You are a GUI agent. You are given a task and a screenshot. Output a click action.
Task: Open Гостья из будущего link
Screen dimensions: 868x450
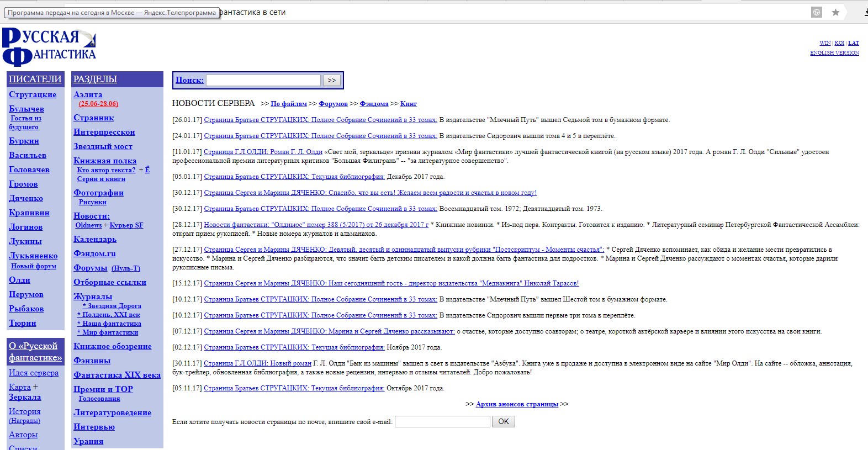point(24,122)
